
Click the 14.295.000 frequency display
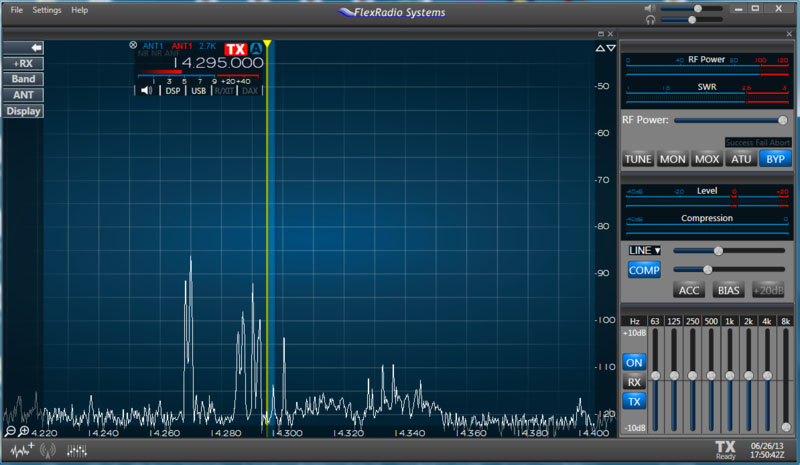(x=219, y=63)
